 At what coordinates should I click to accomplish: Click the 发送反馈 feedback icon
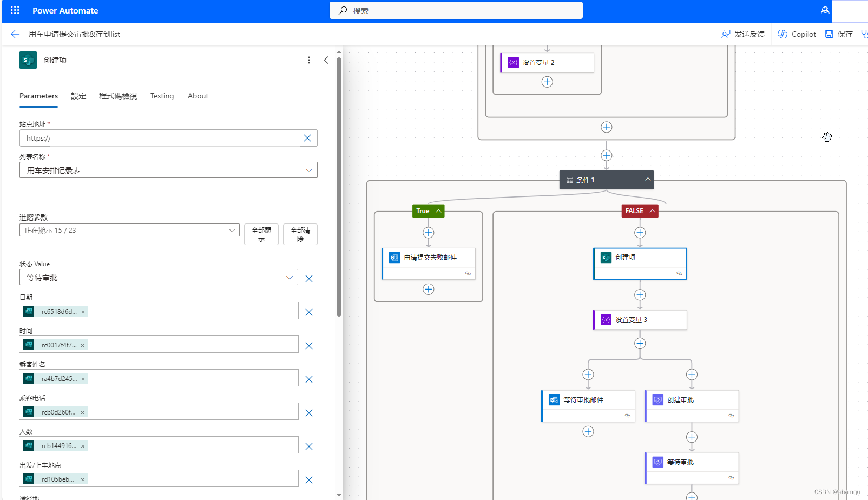coord(725,34)
